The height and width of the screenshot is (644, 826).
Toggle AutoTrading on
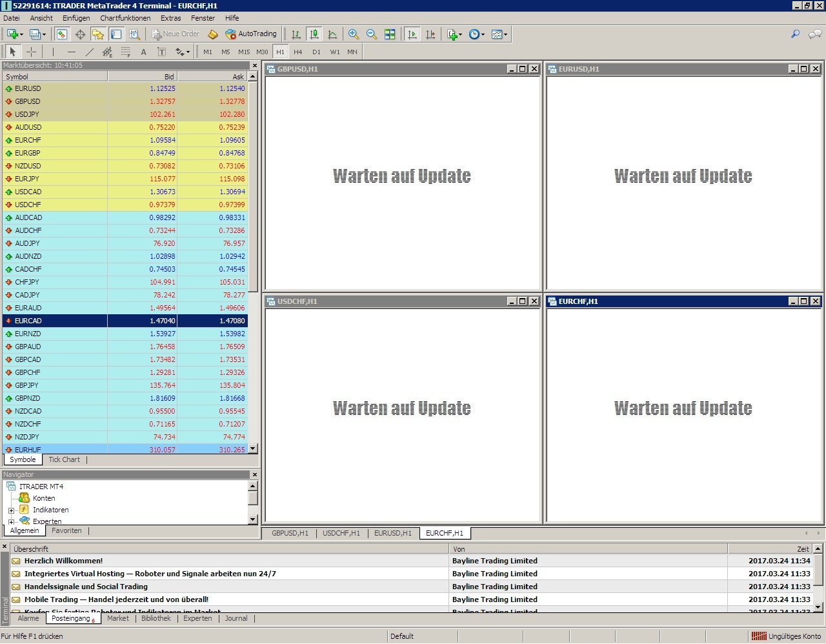click(250, 34)
